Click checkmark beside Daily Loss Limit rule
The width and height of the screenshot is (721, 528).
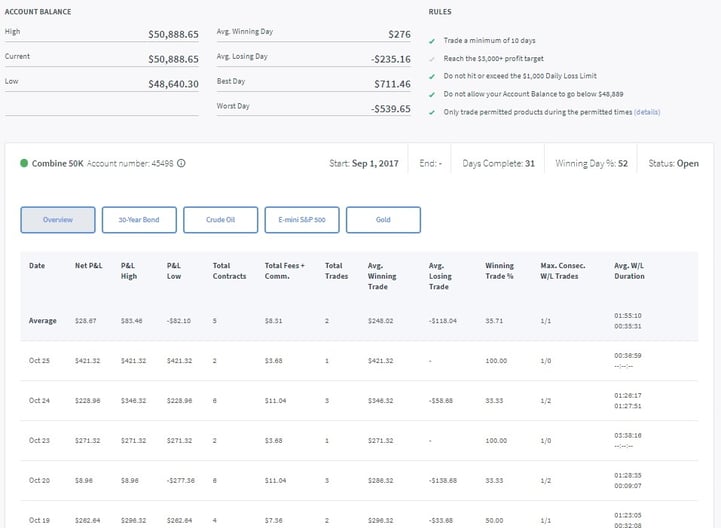pos(431,77)
